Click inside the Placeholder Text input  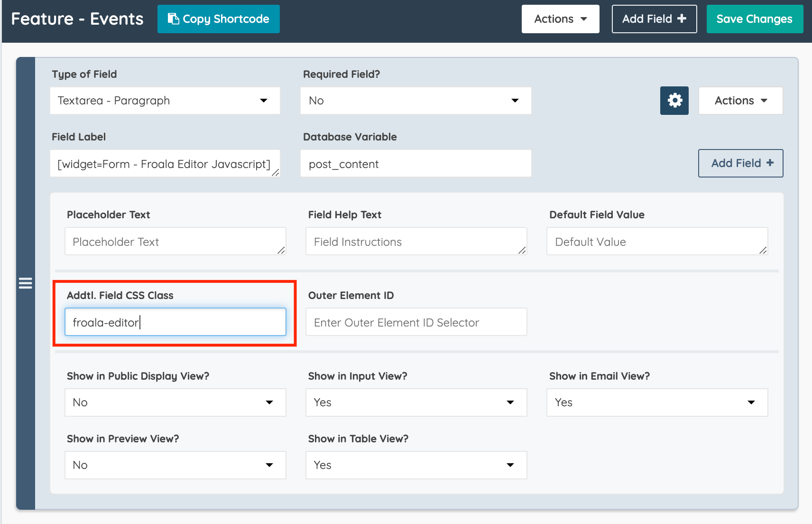[175, 241]
